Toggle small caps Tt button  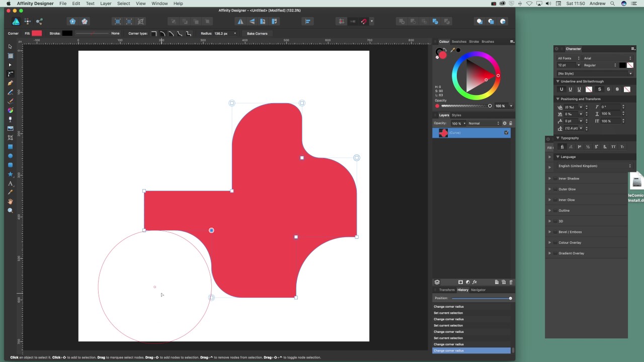(x=622, y=147)
